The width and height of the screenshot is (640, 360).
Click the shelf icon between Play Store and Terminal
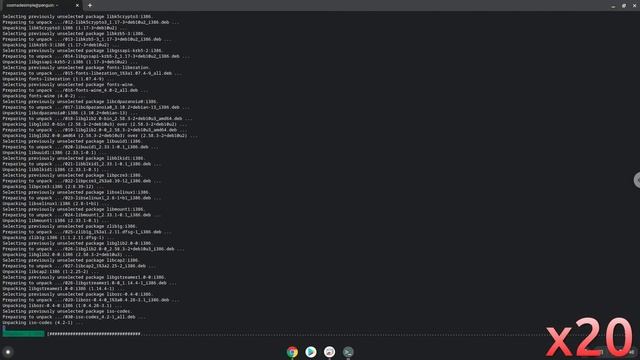tap(329, 352)
